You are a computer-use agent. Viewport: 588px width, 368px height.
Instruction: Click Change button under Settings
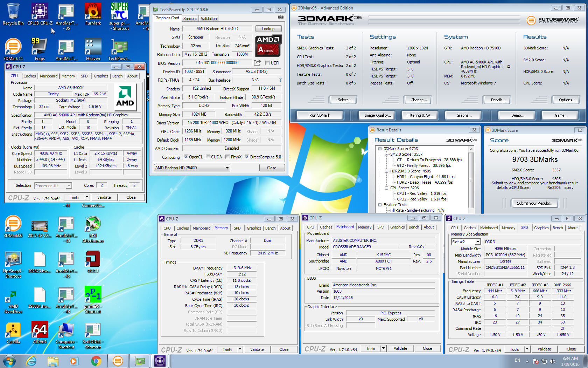pos(419,100)
